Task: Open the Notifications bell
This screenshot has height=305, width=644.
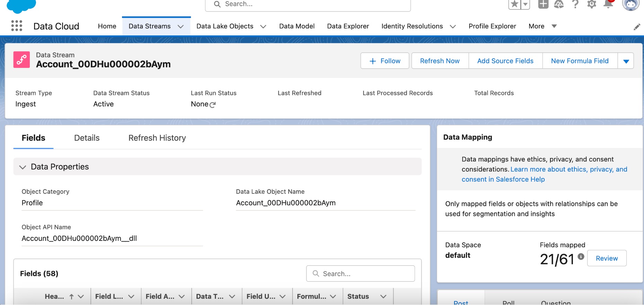Action: [608, 4]
